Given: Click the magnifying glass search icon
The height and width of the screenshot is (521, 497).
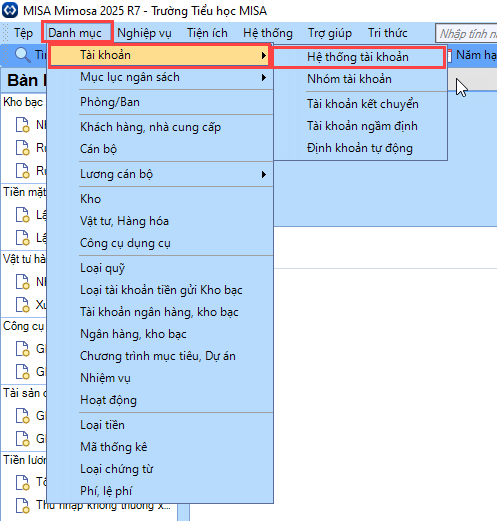Looking at the screenshot, I should pos(23,55).
